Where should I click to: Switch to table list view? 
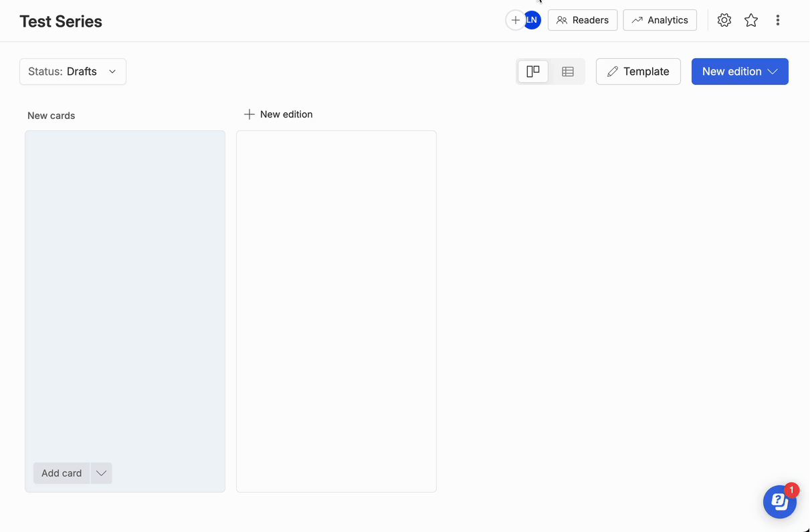tap(568, 72)
